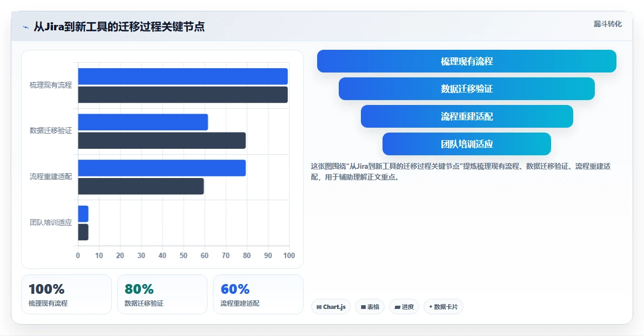
Task: Click the 数据卡片 tag
Action: click(443, 307)
